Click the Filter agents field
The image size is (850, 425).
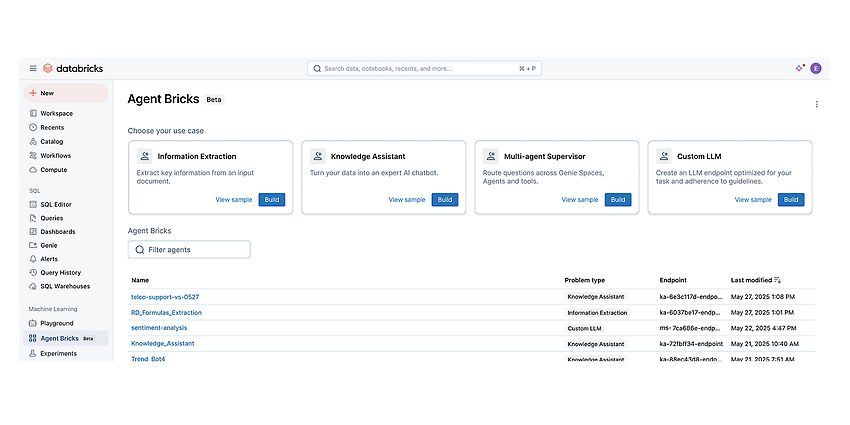[189, 250]
